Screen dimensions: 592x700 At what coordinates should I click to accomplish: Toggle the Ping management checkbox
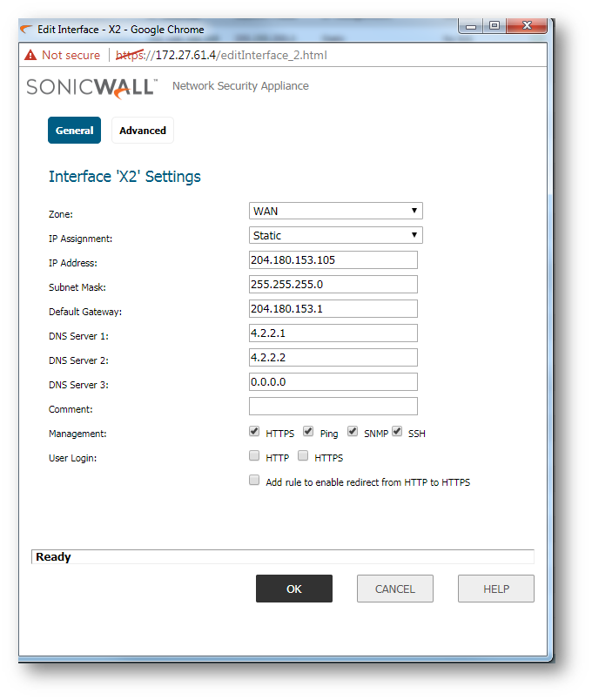point(308,432)
